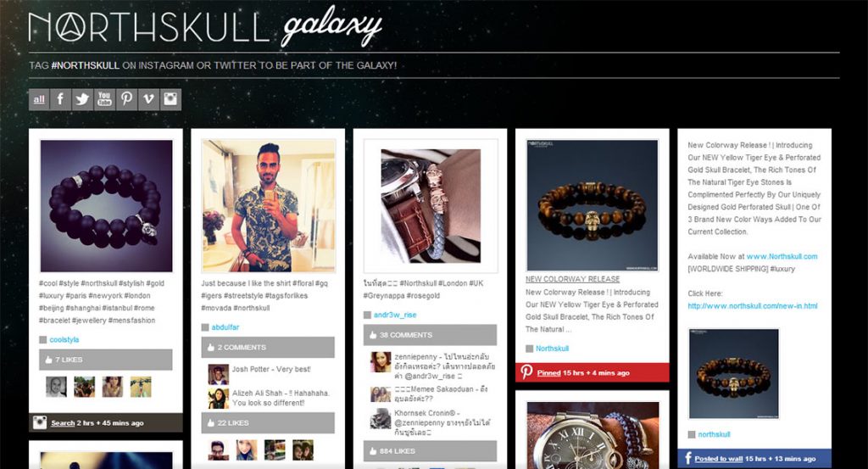Open the coolstyla user link

click(x=64, y=339)
